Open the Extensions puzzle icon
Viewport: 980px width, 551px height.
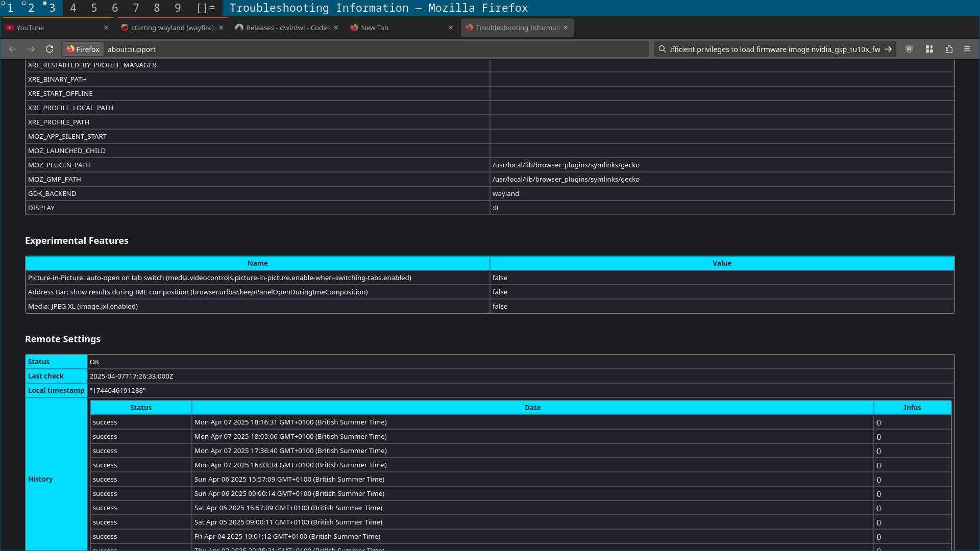(949, 49)
